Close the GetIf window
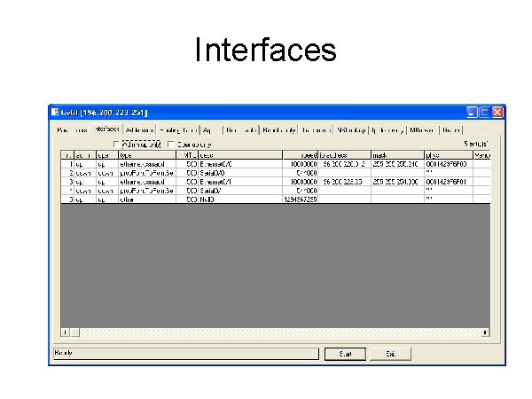 (x=497, y=113)
